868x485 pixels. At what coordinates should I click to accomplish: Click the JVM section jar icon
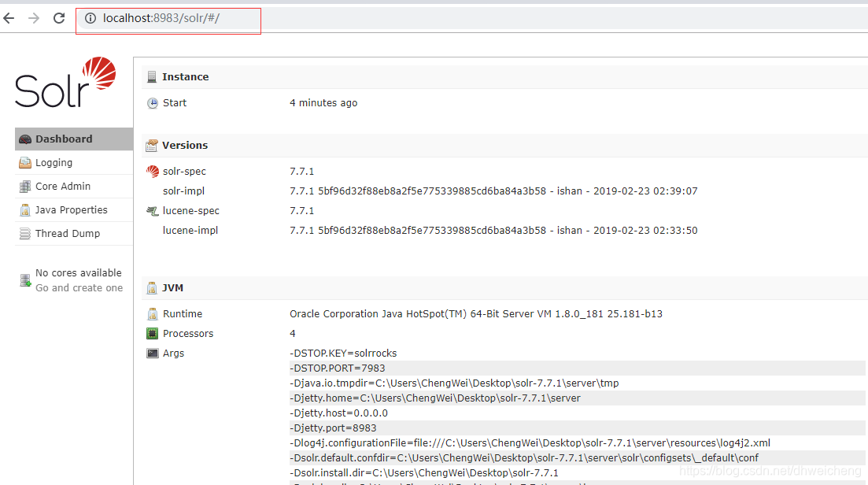(x=152, y=288)
